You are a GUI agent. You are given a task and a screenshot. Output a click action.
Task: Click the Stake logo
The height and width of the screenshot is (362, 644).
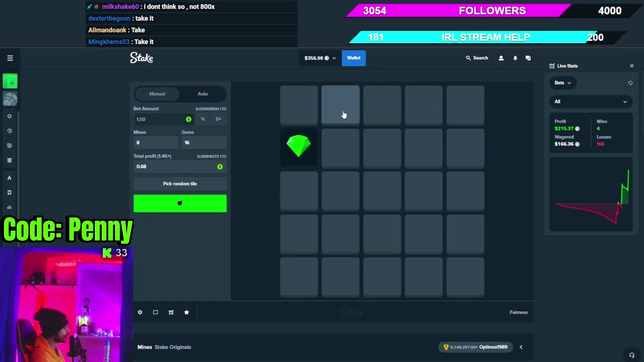point(141,58)
